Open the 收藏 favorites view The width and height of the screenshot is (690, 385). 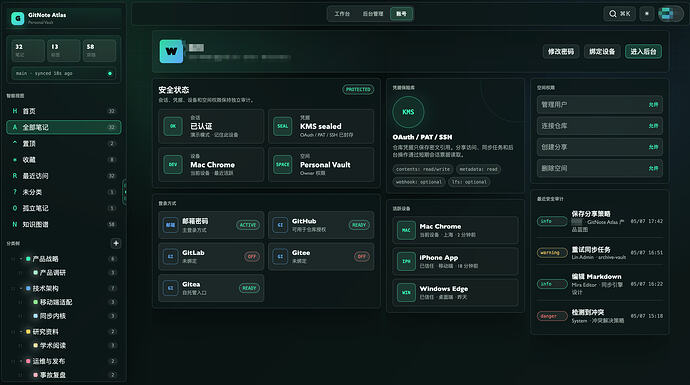point(64,160)
